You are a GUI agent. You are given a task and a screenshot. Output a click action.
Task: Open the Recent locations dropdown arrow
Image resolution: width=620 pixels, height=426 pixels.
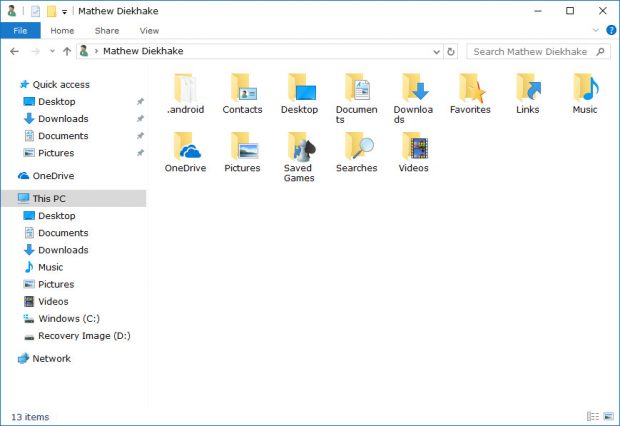point(52,51)
